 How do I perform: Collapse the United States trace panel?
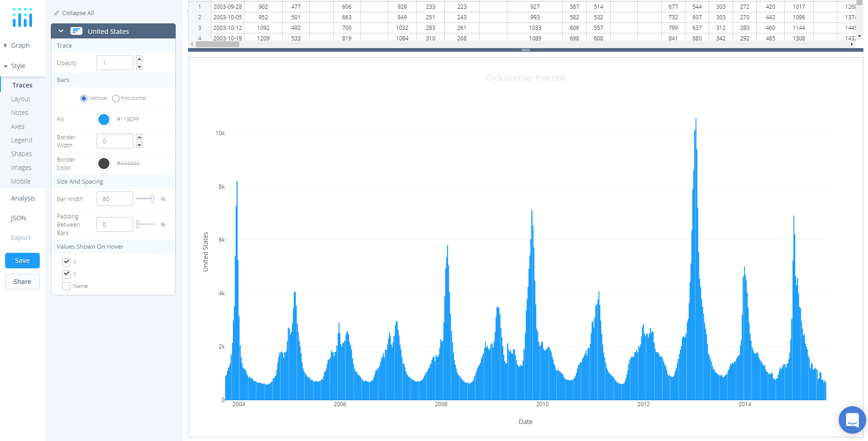(61, 31)
